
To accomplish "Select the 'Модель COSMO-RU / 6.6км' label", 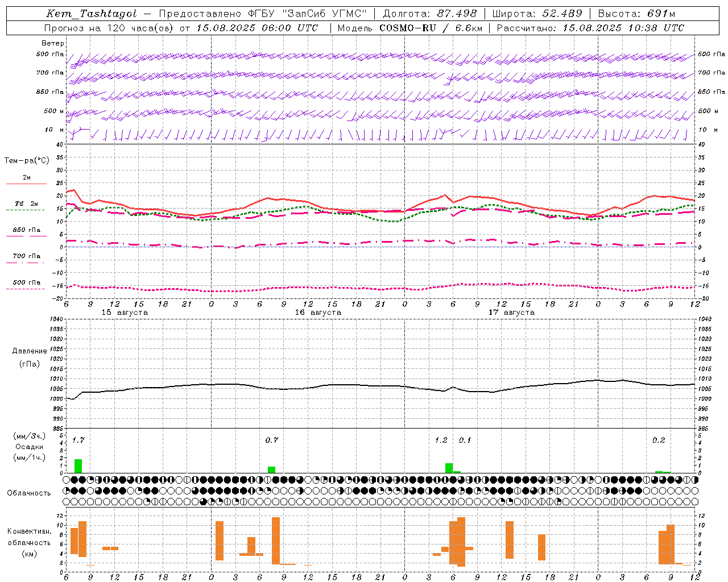I will (410, 28).
